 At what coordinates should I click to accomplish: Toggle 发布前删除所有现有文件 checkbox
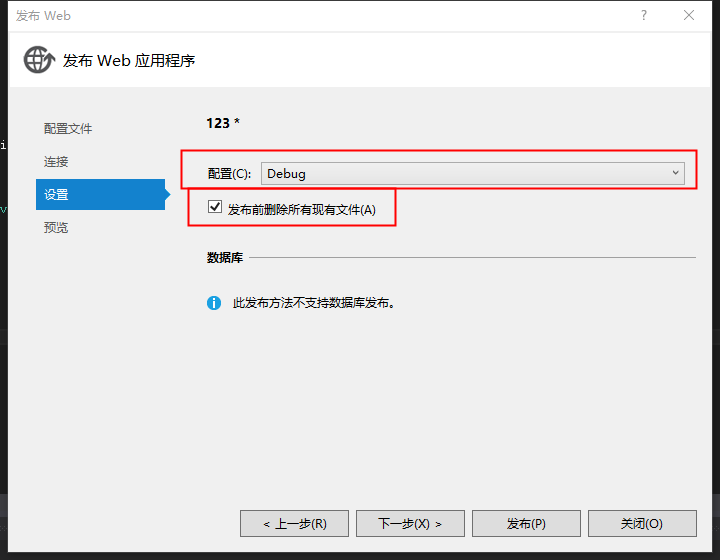tap(214, 207)
